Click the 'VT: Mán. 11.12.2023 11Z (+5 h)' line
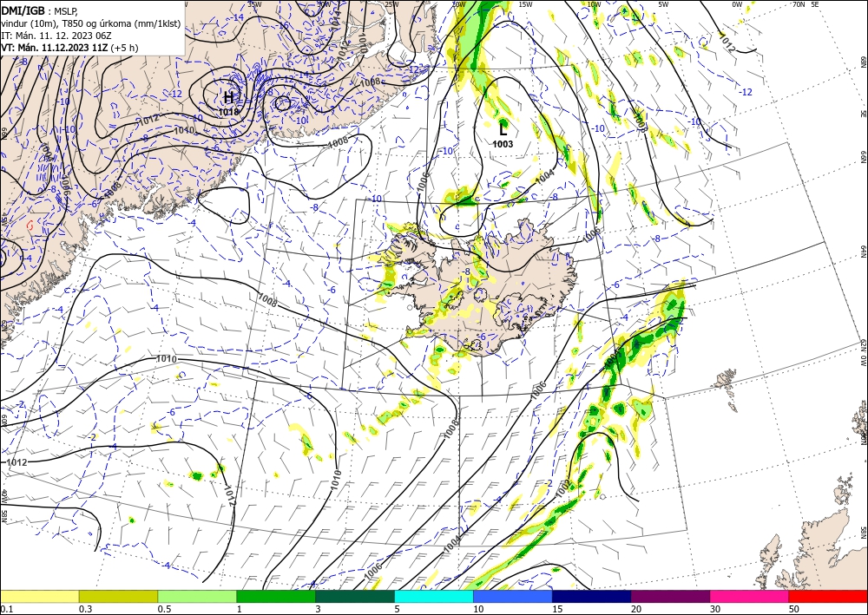Image resolution: width=868 pixels, height=615 pixels. click(x=69, y=48)
